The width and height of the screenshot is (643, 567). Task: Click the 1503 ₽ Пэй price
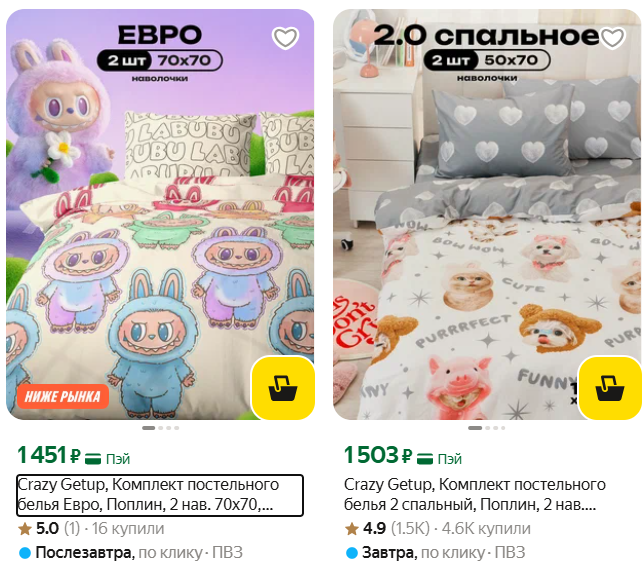click(x=403, y=455)
